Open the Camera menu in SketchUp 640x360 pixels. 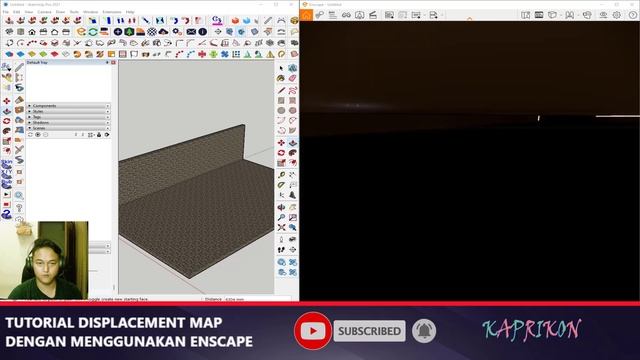[x=44, y=12]
